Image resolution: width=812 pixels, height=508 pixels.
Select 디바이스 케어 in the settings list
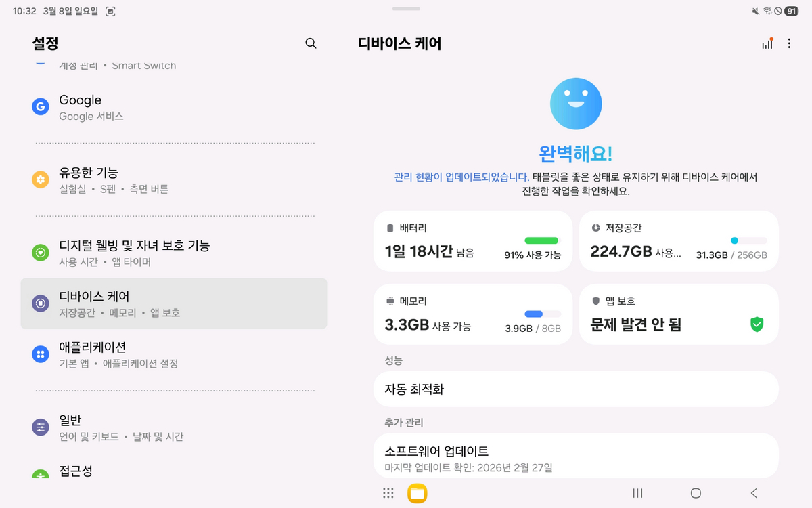(x=174, y=303)
